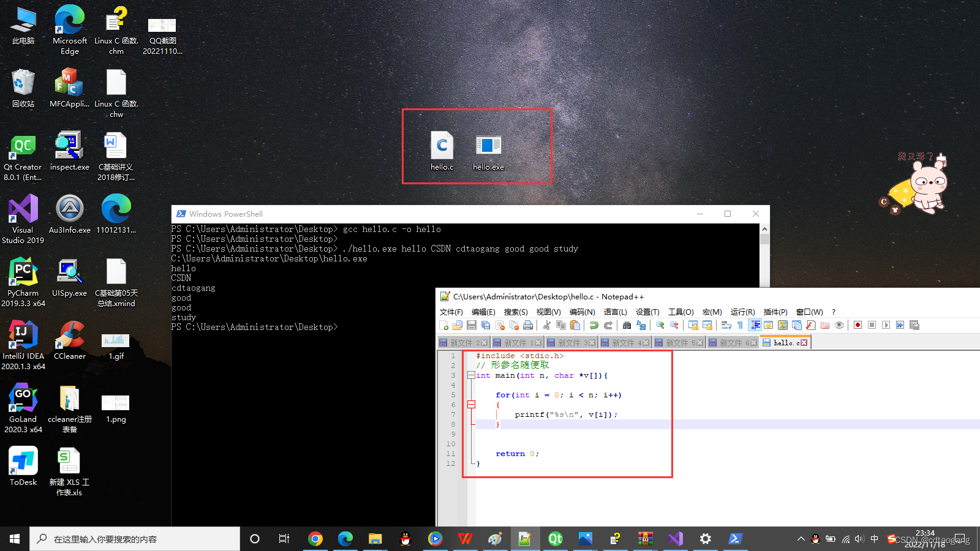Open 文件(F) menu in Notepad++
The width and height of the screenshot is (980, 551).
tap(451, 312)
